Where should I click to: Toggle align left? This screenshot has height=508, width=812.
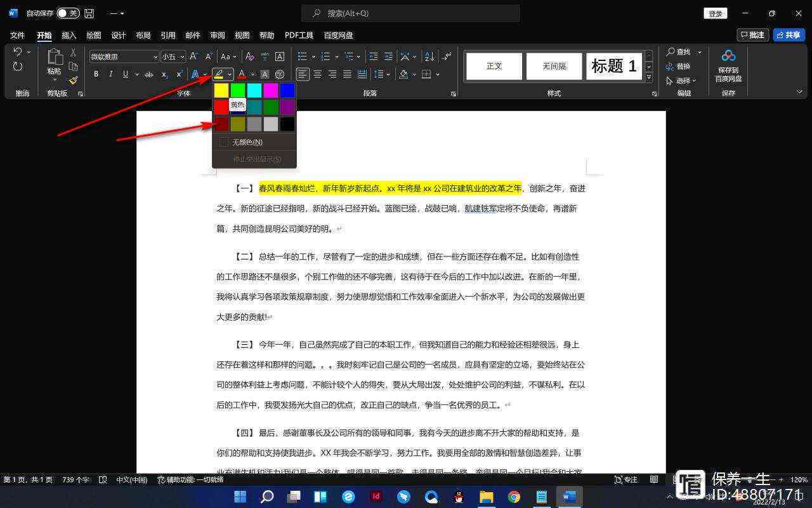coord(303,74)
